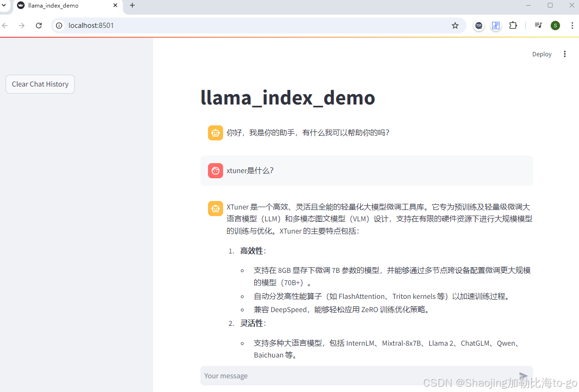Click the green profile avatar S
This screenshot has width=579, height=392.
tap(555, 26)
